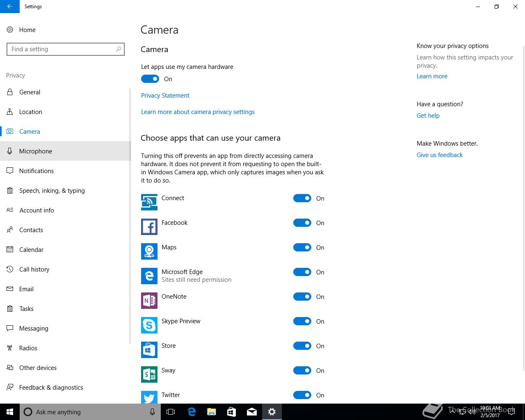Open the Privacy Statement link
The height and width of the screenshot is (420, 525).
click(165, 95)
